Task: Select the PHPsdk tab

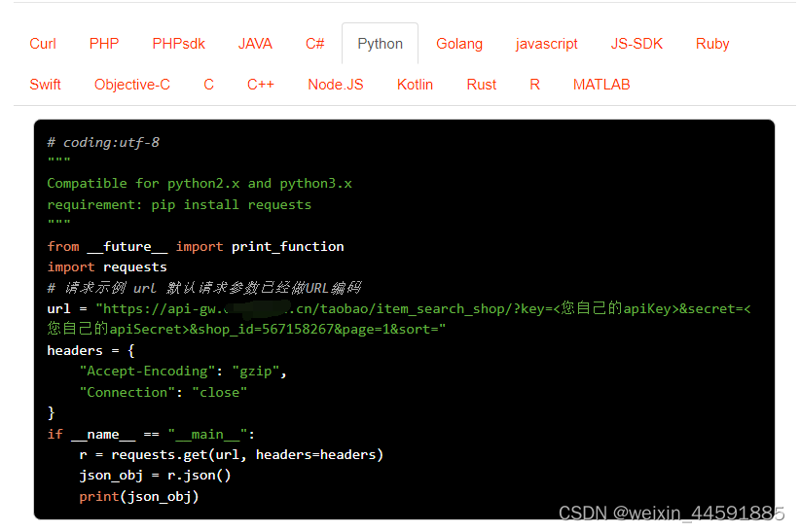Action: click(178, 44)
